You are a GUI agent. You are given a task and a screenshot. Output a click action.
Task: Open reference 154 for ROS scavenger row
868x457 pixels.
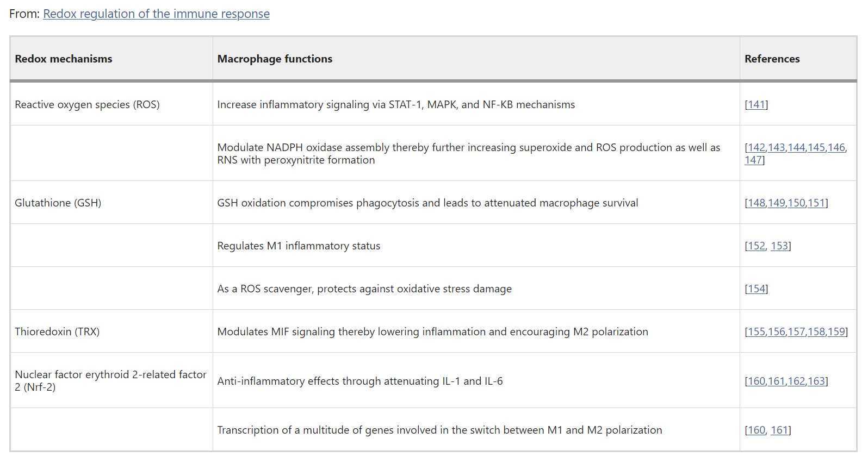[x=757, y=289]
